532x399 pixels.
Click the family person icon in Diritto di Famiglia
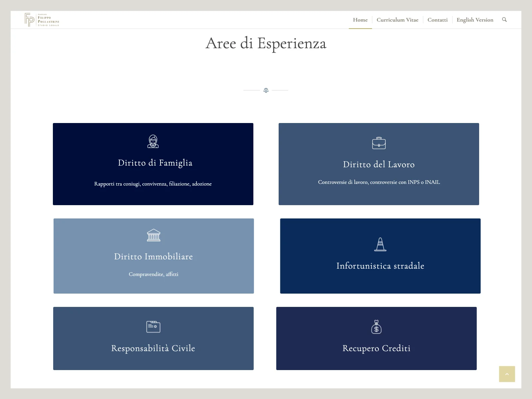153,141
